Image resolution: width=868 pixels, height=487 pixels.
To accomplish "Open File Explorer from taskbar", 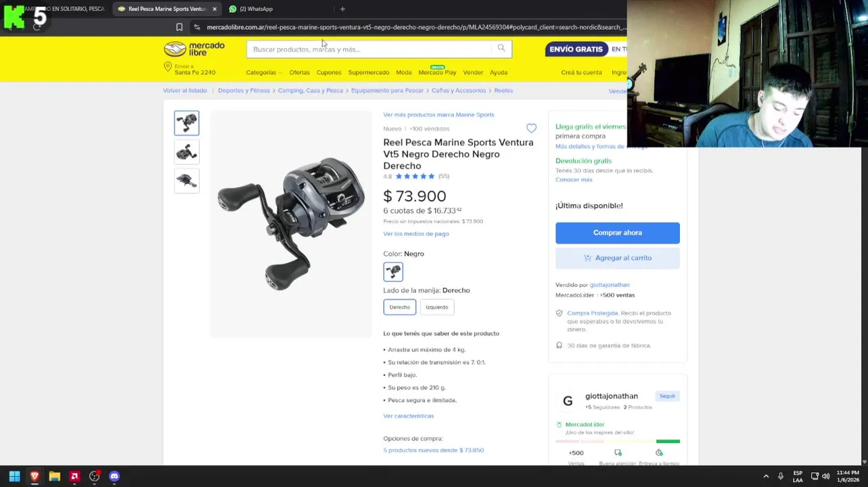I will point(55,476).
